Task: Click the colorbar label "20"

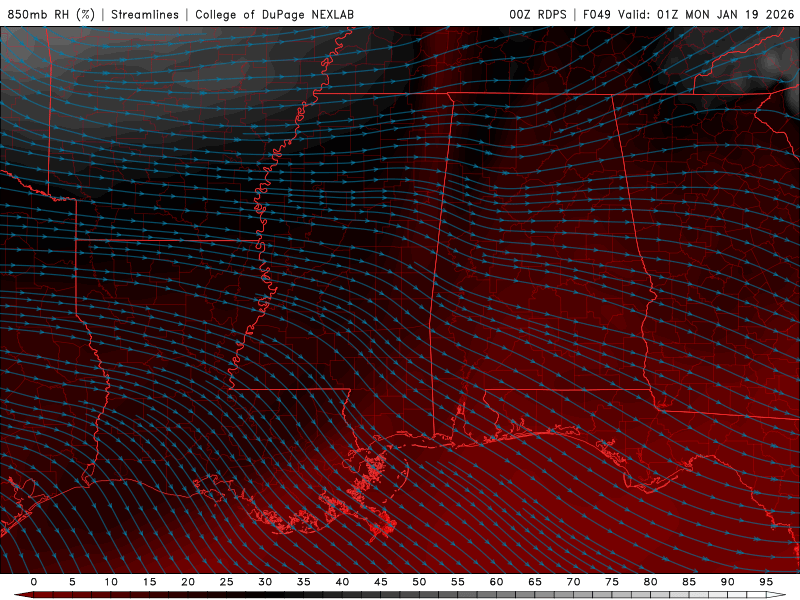Action: (x=188, y=582)
